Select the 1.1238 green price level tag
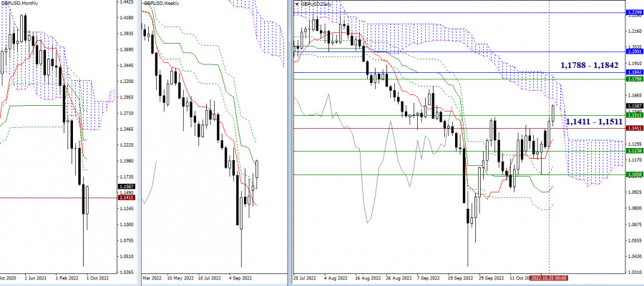 (633, 152)
